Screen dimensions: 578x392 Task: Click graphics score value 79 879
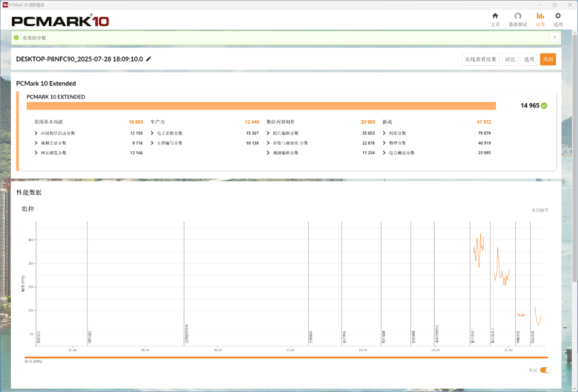coord(484,133)
